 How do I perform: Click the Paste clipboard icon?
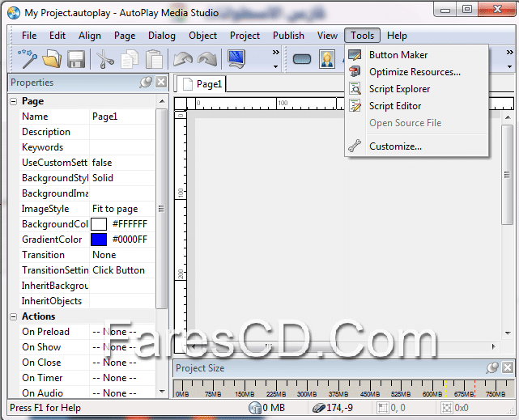tap(154, 59)
